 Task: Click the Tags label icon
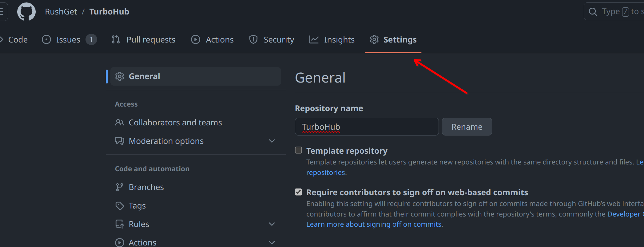tap(120, 206)
